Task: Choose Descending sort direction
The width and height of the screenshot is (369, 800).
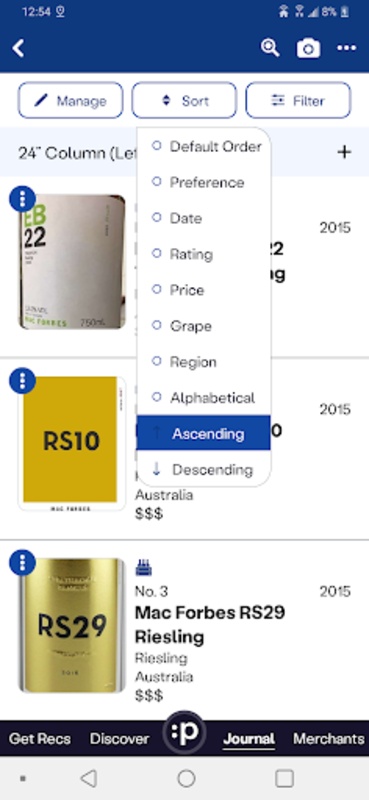Action: click(x=204, y=469)
